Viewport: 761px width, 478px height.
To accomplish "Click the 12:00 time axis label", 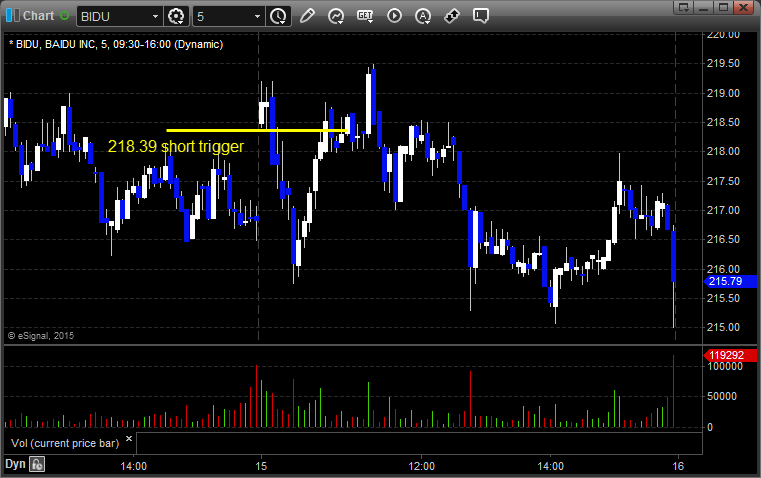I will [421, 466].
